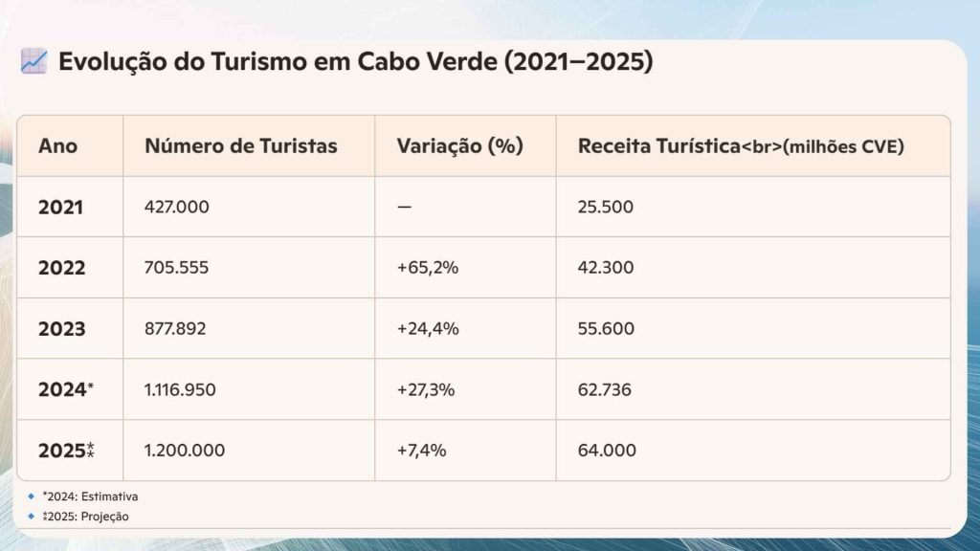
Task: Click the +65,2% variation cell
Action: click(x=428, y=268)
